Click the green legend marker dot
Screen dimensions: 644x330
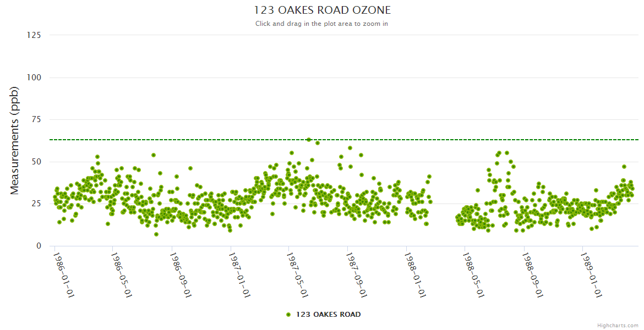point(288,315)
